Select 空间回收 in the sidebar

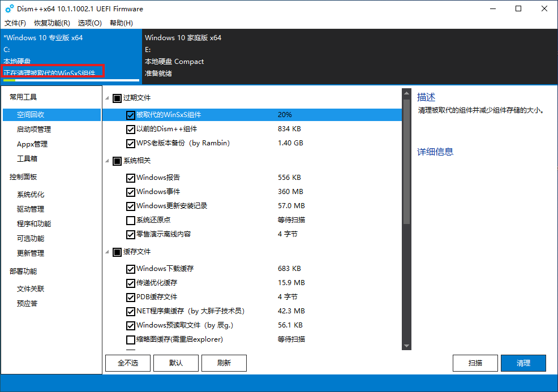52,114
